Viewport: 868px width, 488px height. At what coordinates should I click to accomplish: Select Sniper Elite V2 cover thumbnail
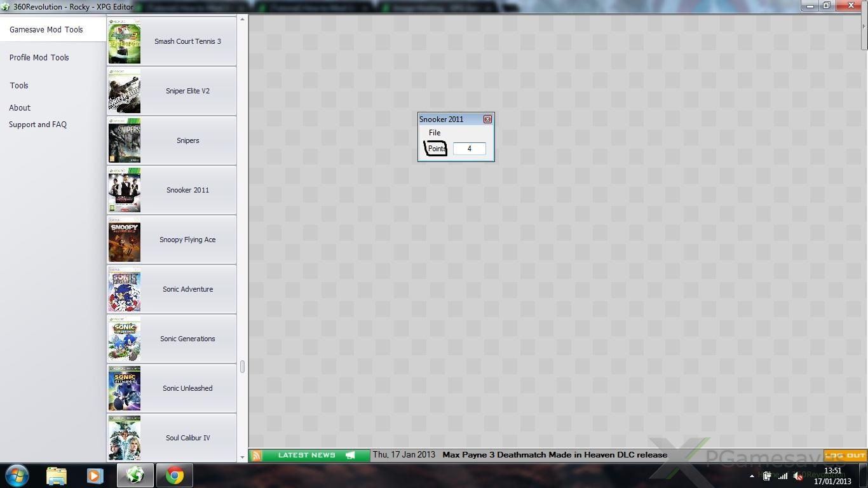click(x=124, y=91)
